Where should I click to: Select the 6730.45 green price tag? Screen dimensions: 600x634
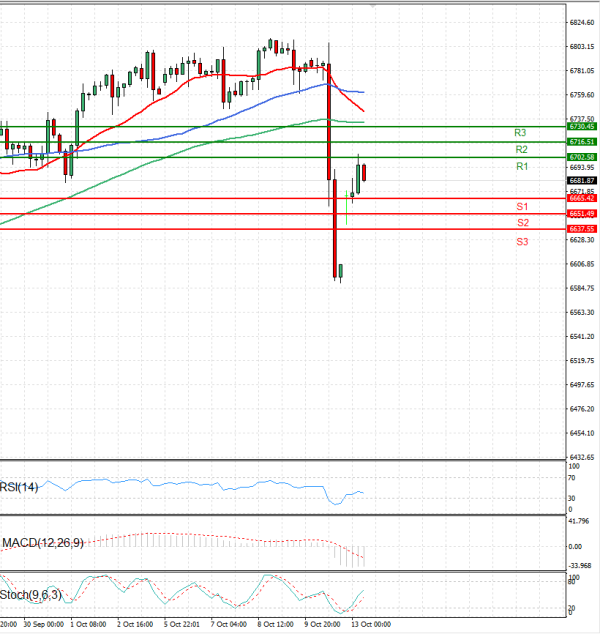pos(581,127)
